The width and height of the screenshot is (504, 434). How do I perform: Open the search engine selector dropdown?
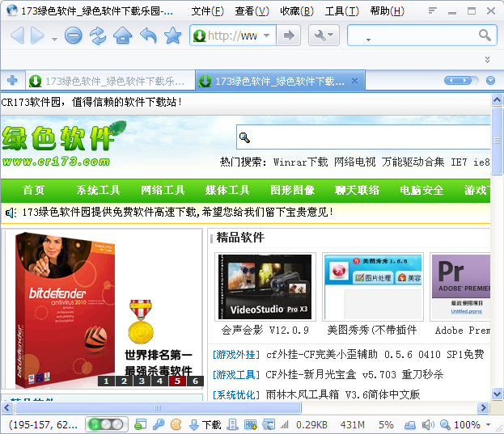pyautogui.click(x=368, y=40)
